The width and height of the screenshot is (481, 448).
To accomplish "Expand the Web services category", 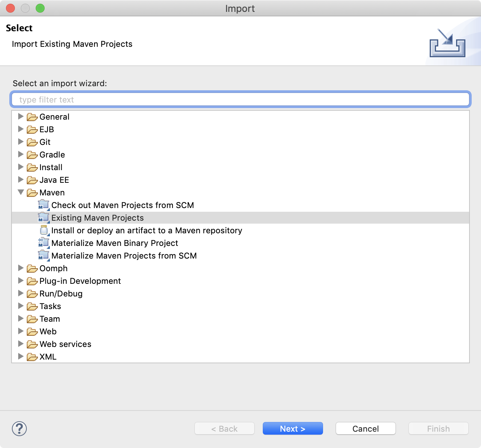I will coord(21,344).
